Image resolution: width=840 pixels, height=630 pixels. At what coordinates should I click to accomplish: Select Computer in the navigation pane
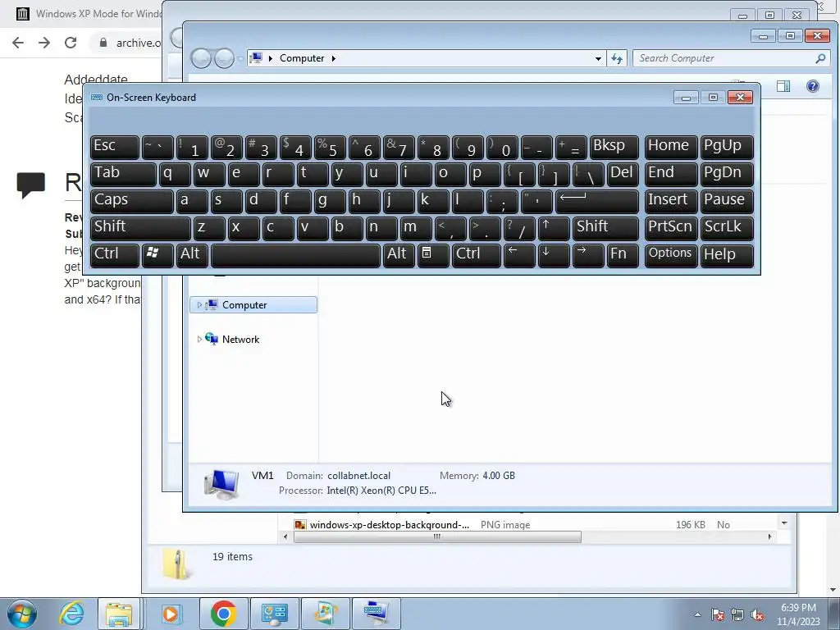click(253, 305)
